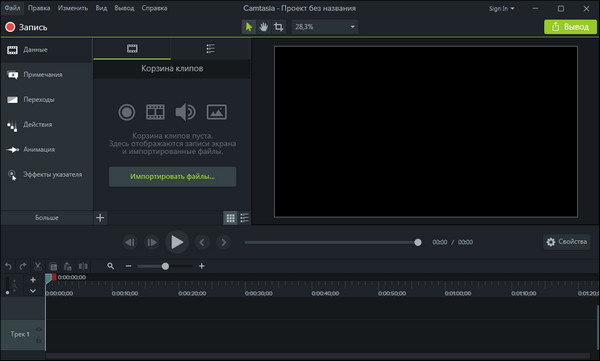The width and height of the screenshot is (600, 361).
Task: Open the Анимация panel
Action: coord(46,149)
